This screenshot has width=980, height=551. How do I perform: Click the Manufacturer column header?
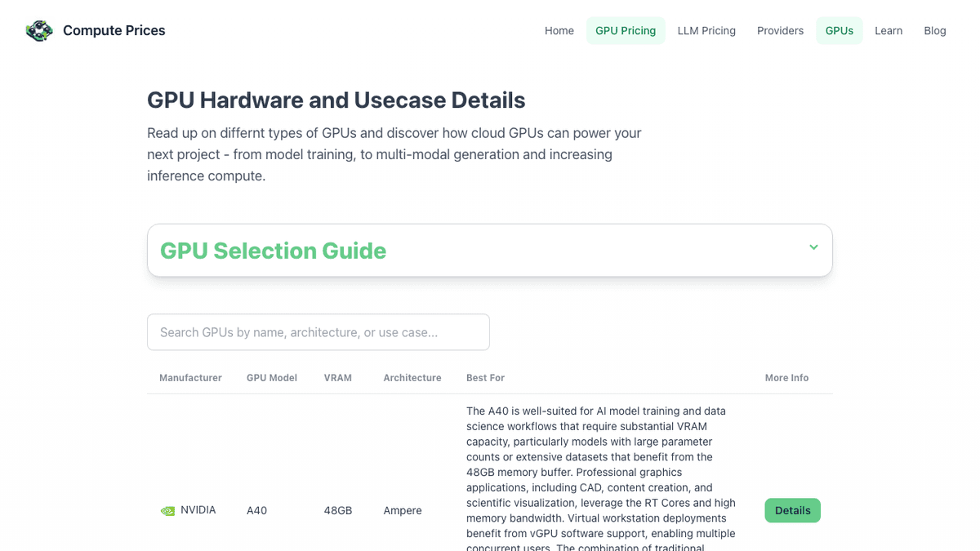pos(190,378)
